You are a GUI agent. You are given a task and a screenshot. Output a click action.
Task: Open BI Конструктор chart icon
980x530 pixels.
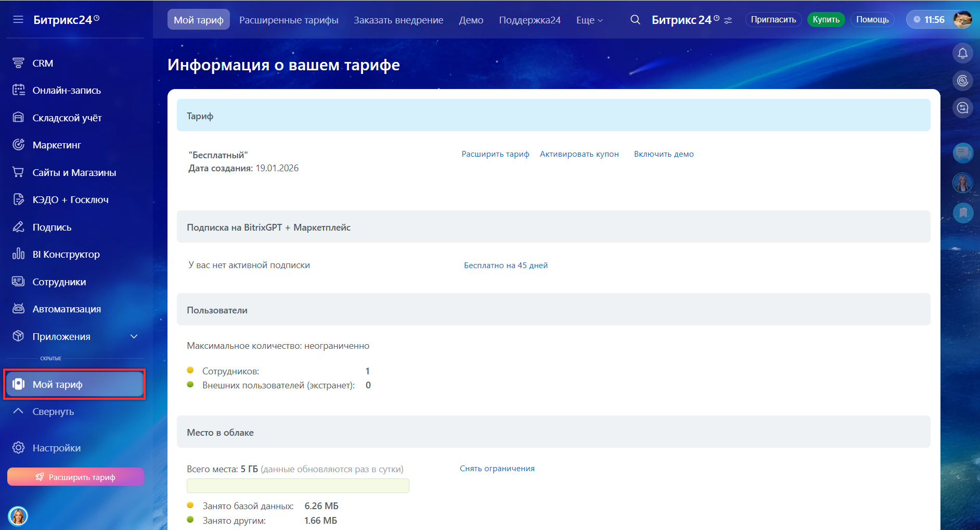click(18, 254)
